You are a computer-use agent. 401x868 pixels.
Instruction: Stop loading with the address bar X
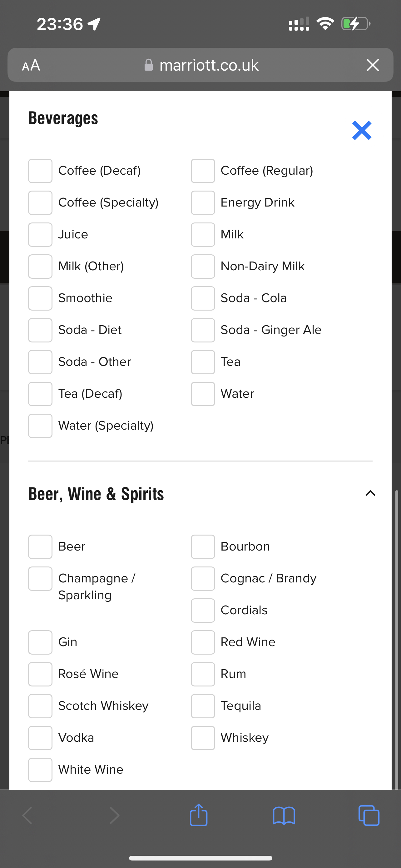[x=373, y=65]
